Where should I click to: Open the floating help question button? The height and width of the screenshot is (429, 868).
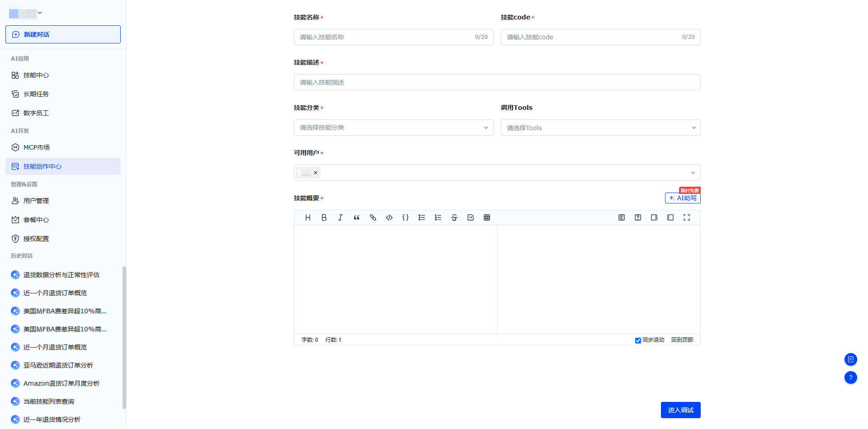click(851, 377)
